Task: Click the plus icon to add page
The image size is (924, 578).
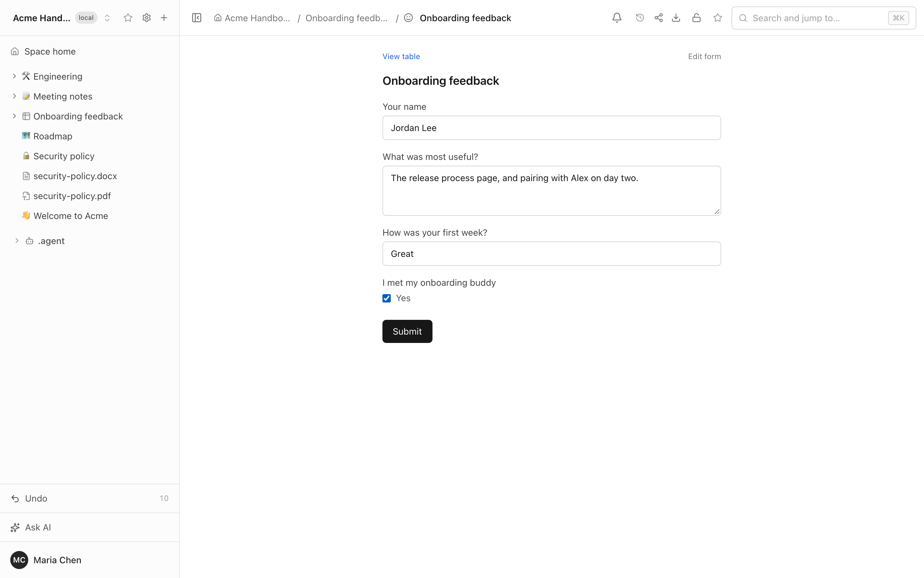Action: click(x=164, y=18)
